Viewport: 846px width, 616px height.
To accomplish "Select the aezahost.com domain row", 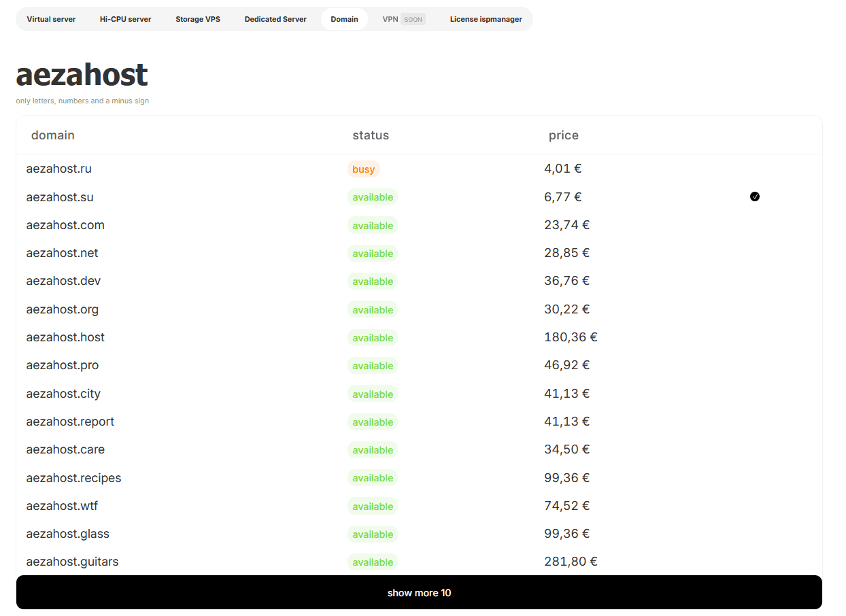I will coord(65,225).
